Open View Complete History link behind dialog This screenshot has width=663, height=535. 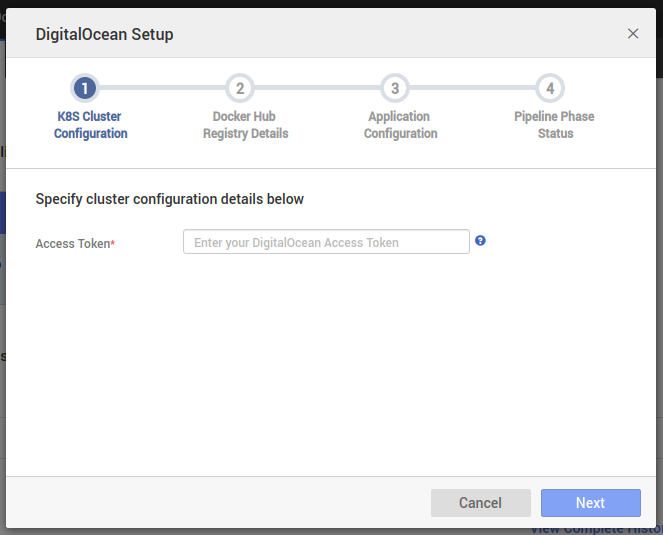(x=596, y=529)
